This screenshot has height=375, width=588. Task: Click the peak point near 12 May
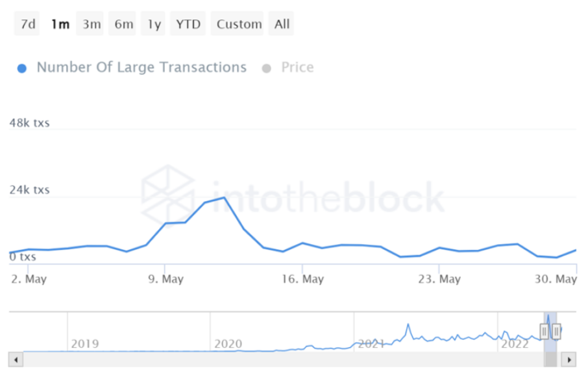(223, 197)
